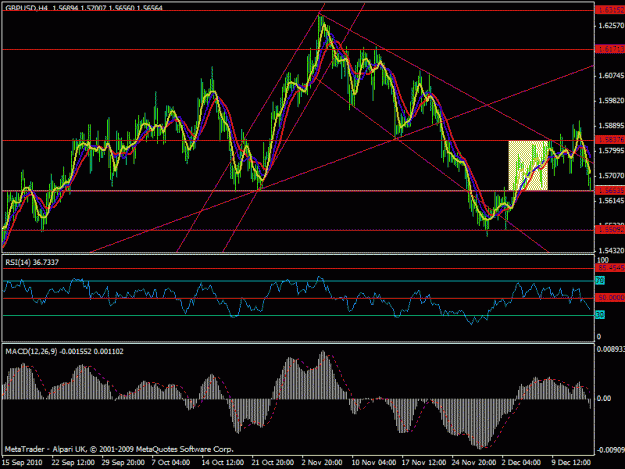Click the cyan 70 RSI level tag
Screen dimensions: 625x469
coord(600,281)
